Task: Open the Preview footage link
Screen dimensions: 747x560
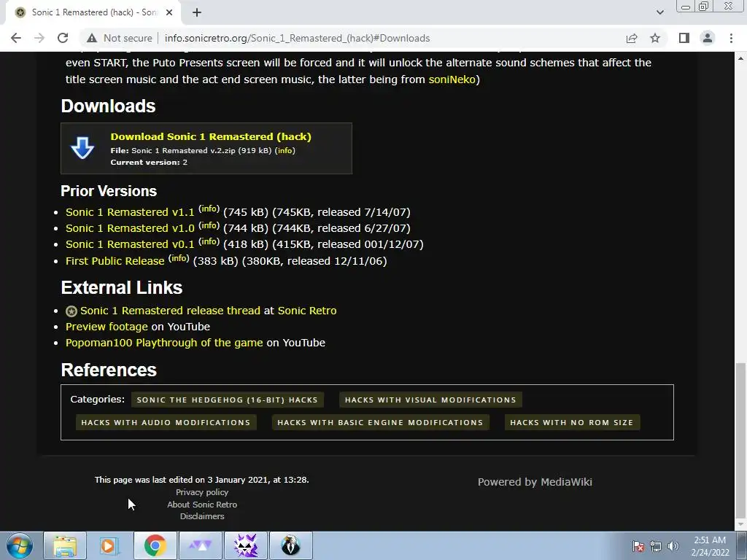Action: [107, 327]
